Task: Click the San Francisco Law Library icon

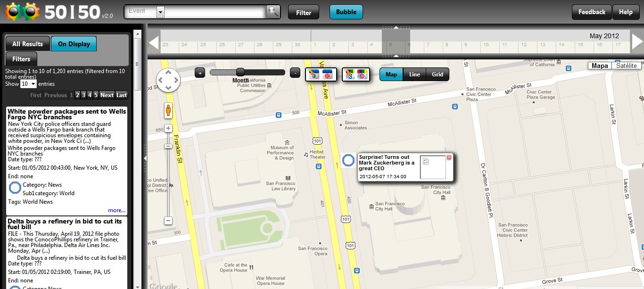Action: [x=287, y=178]
